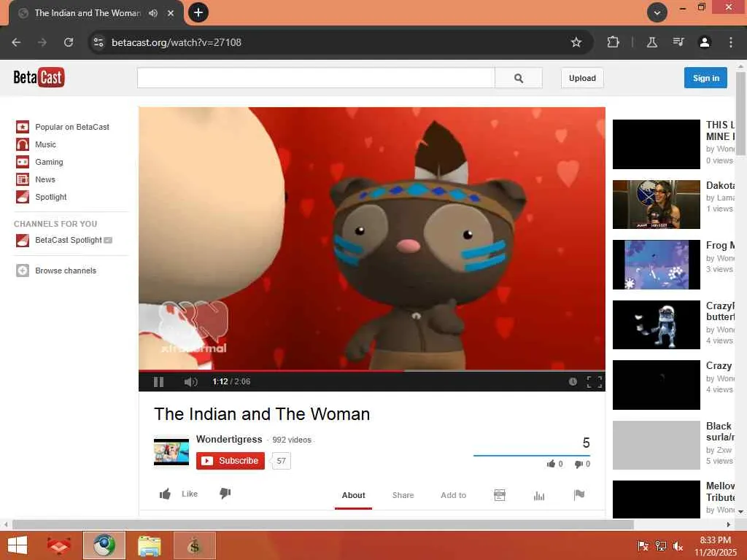Screen dimensions: 747x560
Task: Click the horizontal scrollbar
Action: (x=323, y=524)
